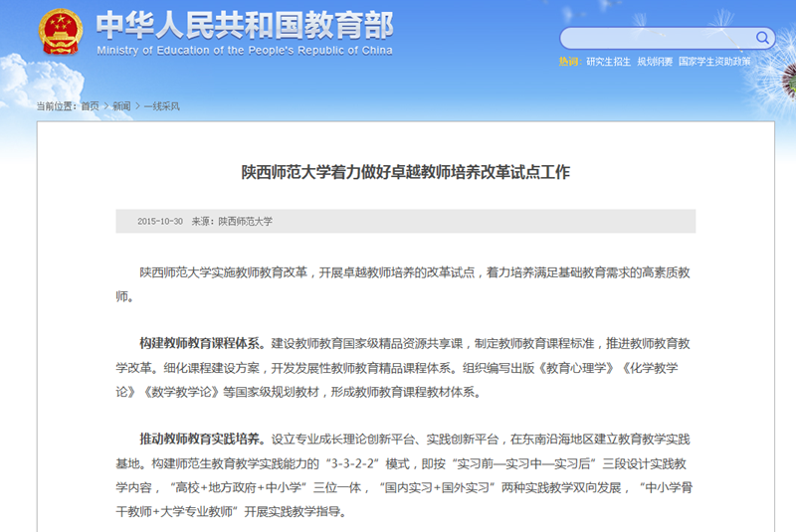Go to 首页 in the breadcrumb

click(x=91, y=106)
